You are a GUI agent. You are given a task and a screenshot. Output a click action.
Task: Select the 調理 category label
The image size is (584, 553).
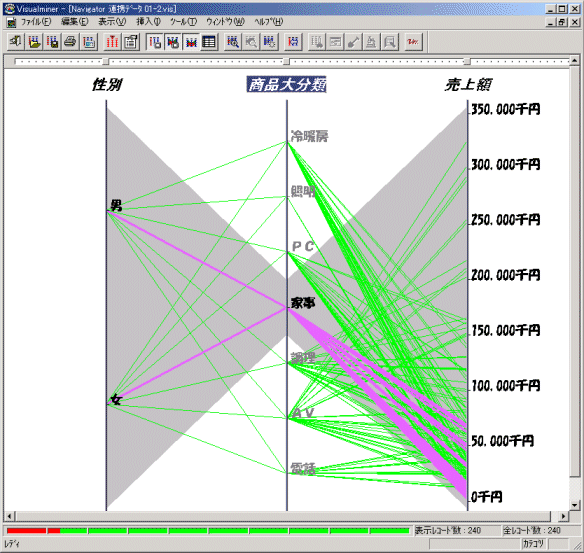pyautogui.click(x=303, y=357)
